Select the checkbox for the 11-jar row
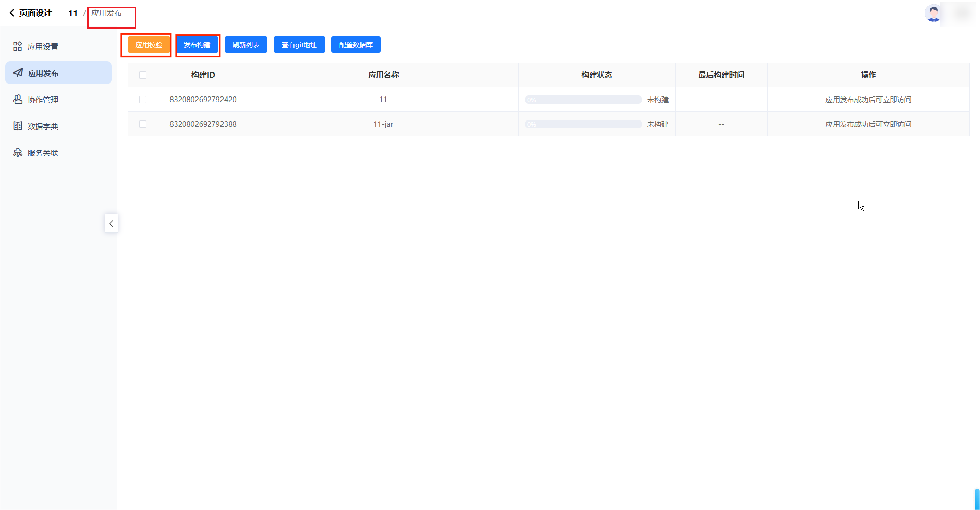This screenshot has height=510, width=980. coord(143,124)
